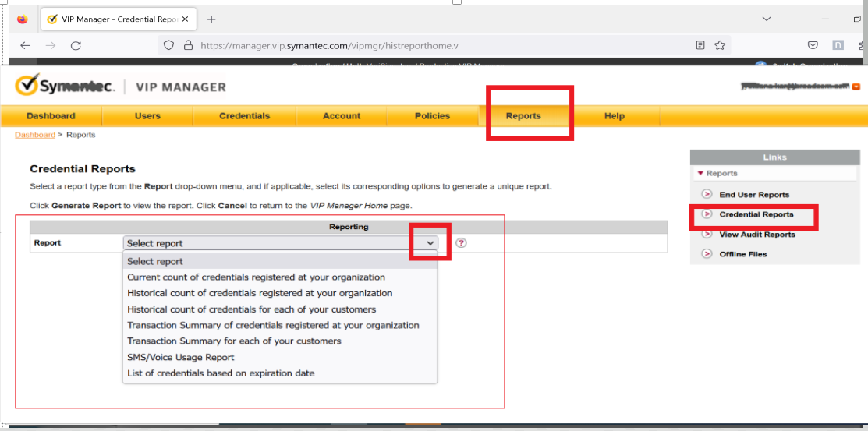The width and height of the screenshot is (868, 431).
Task: Toggle reader view icon
Action: 700,45
